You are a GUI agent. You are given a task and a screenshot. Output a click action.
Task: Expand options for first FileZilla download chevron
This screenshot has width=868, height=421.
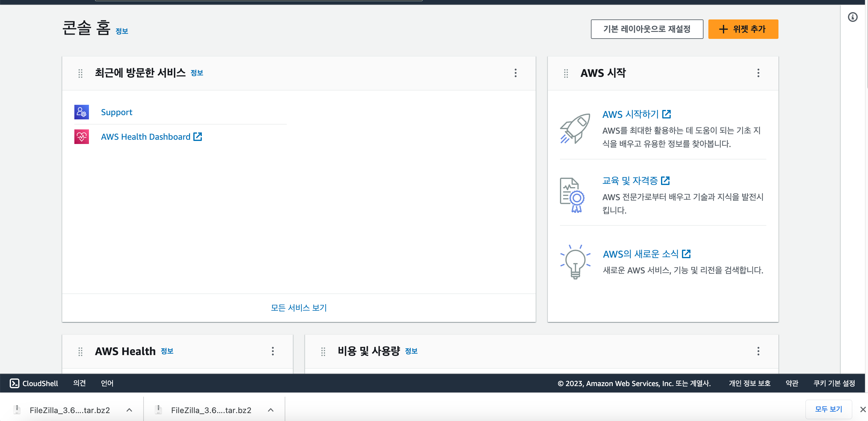[129, 410]
